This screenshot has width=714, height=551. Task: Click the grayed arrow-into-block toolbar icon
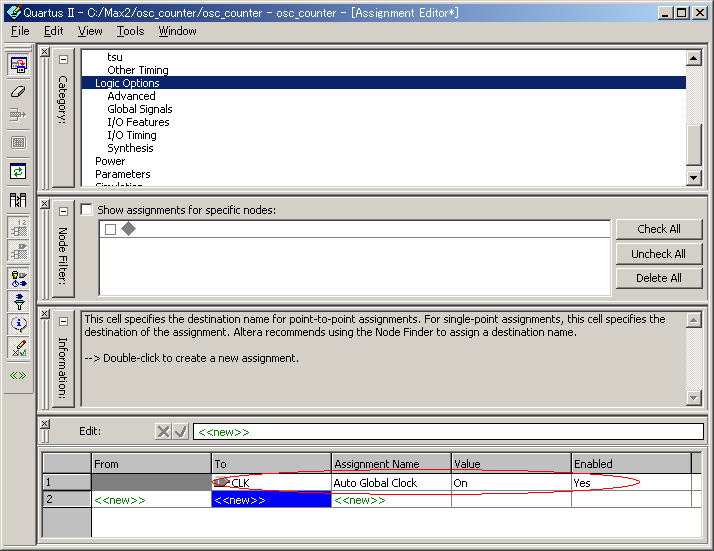[18, 115]
